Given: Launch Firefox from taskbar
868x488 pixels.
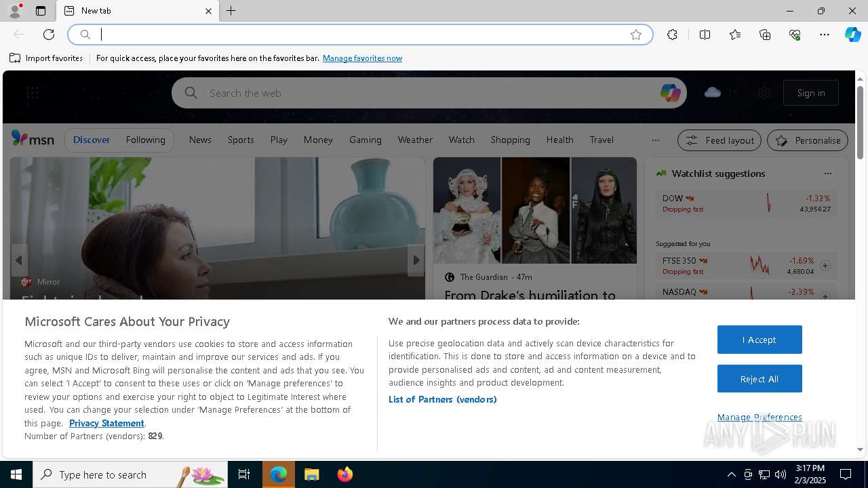Looking at the screenshot, I should [344, 474].
